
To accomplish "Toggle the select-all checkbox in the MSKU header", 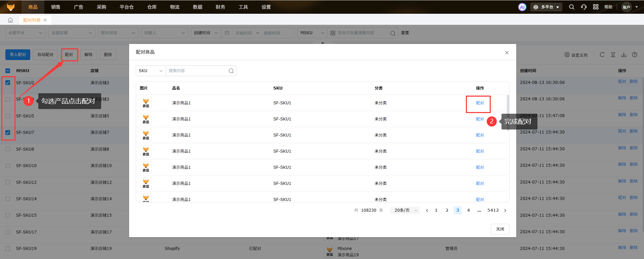I will (x=8, y=71).
